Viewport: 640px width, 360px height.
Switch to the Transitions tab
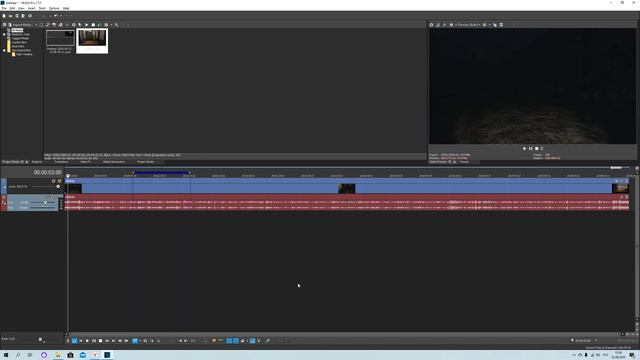pyautogui.click(x=61, y=162)
